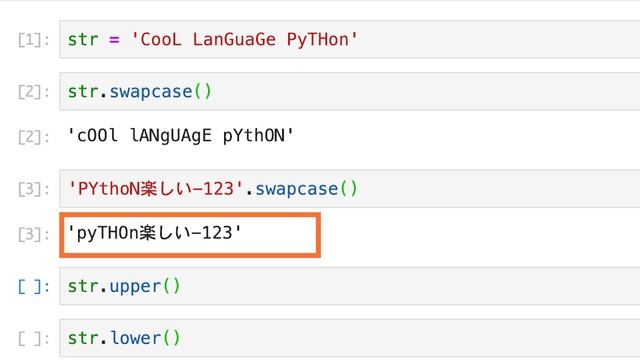
Task: Click output text 'cOOl lANgUAgE pYthON'
Action: (180, 136)
